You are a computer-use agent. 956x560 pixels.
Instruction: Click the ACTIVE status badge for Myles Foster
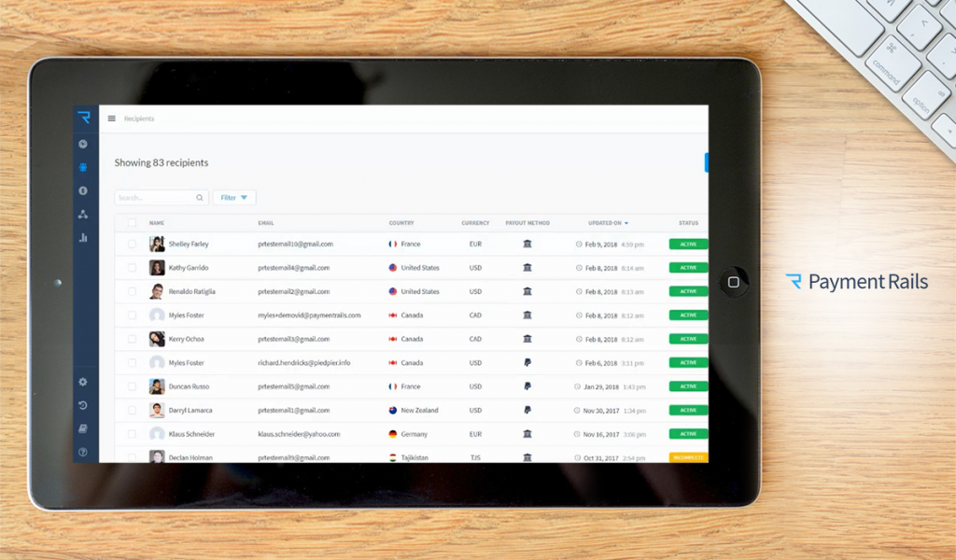coord(687,315)
